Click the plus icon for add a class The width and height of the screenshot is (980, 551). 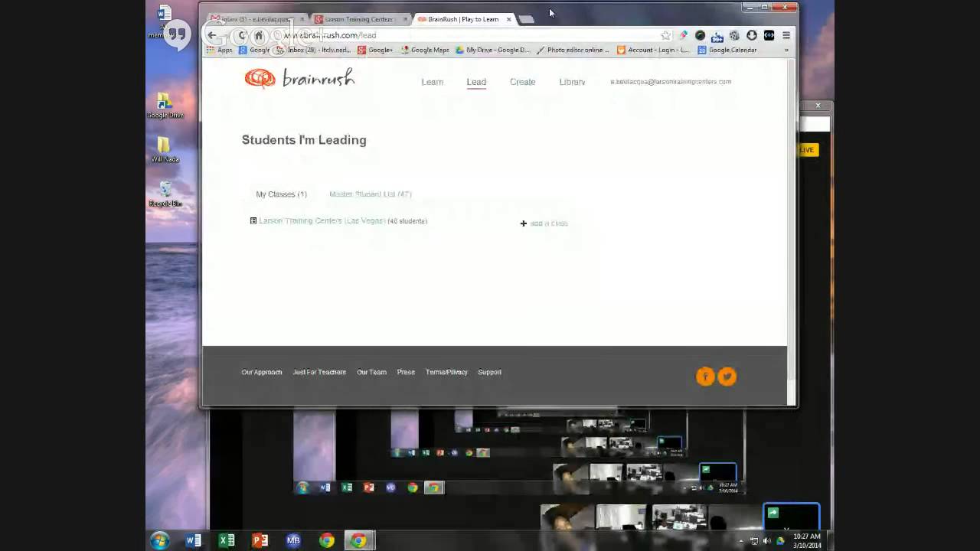524,223
